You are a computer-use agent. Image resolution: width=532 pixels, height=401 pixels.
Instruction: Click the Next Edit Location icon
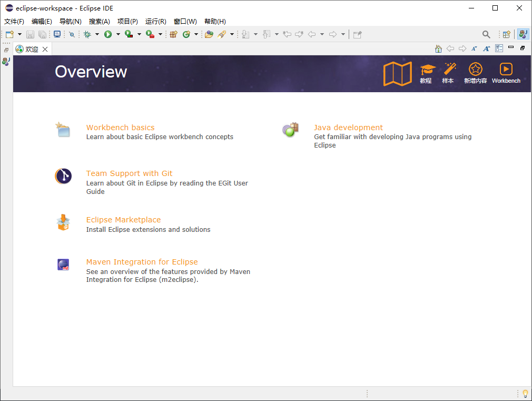pos(299,34)
